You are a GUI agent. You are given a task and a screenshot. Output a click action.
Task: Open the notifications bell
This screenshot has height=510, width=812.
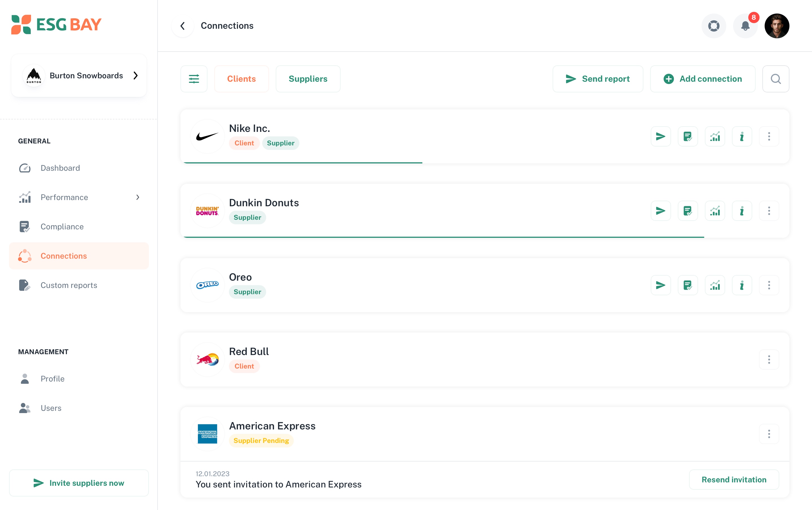pos(745,26)
